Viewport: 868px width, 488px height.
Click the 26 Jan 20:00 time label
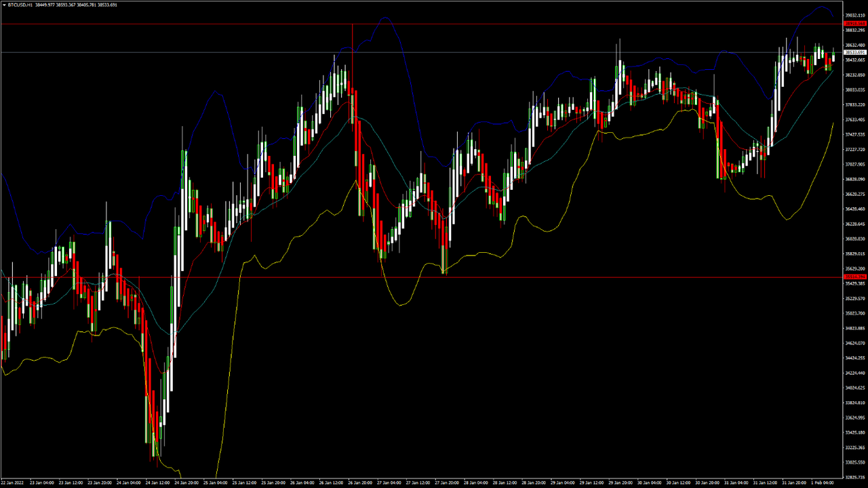359,483
